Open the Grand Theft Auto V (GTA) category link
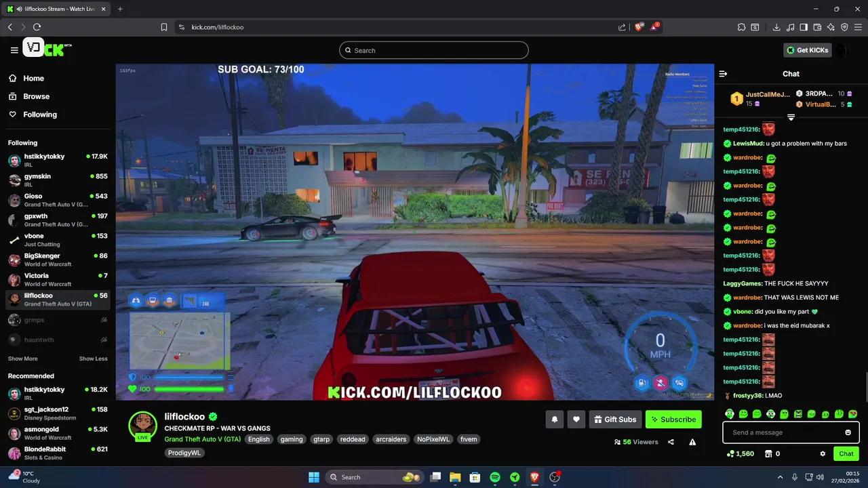Image resolution: width=868 pixels, height=488 pixels. tap(202, 439)
